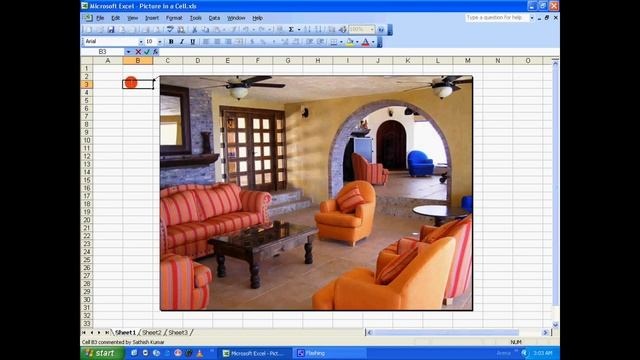The height and width of the screenshot is (360, 640).
Task: Click the Cut scissors icon
Action: point(195,29)
